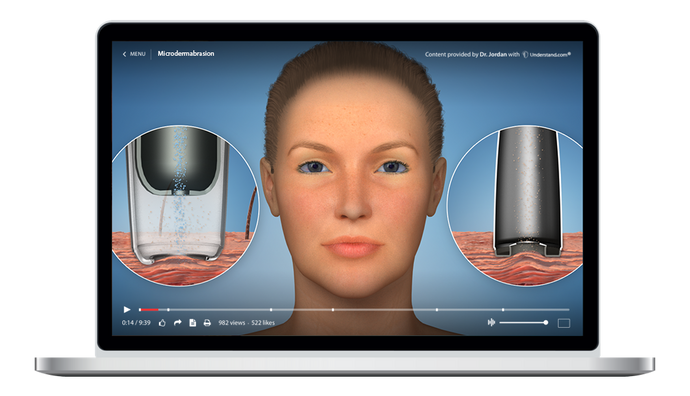Select right circular diamond tip illustration
The height and width of the screenshot is (396, 690).
tap(515, 205)
